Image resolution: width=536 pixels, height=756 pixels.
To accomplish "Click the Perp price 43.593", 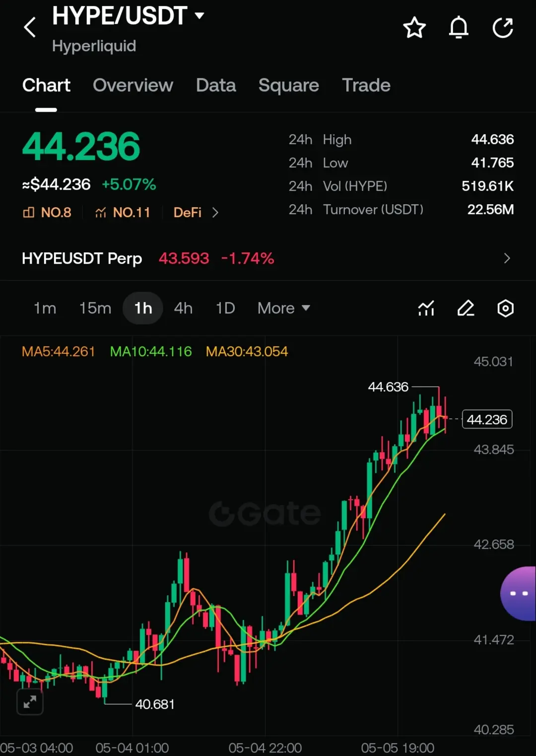I will coord(184,258).
